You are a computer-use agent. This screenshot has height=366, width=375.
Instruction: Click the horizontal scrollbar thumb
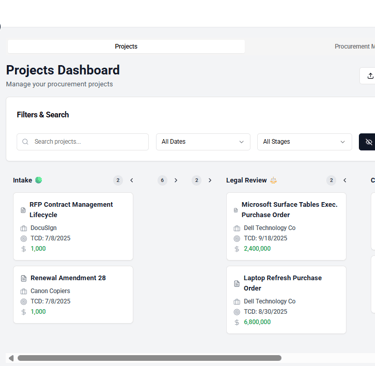(x=149, y=358)
